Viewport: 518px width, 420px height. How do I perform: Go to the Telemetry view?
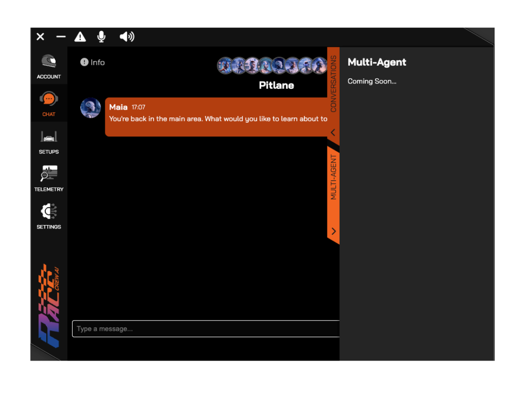tap(49, 178)
